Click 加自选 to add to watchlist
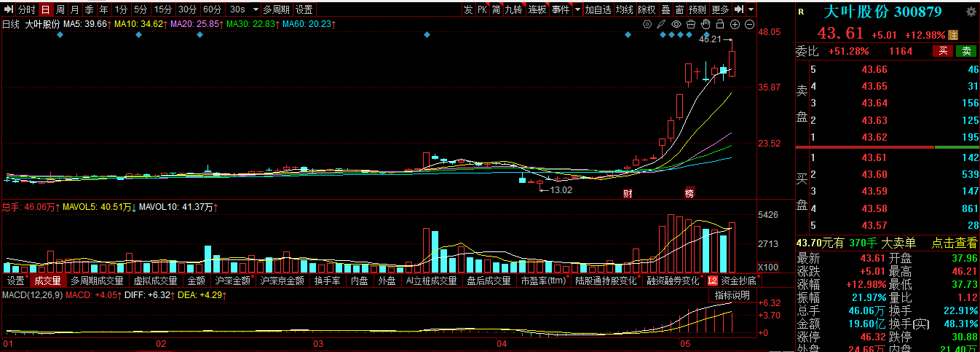Image resolution: width=980 pixels, height=352 pixels. click(598, 9)
